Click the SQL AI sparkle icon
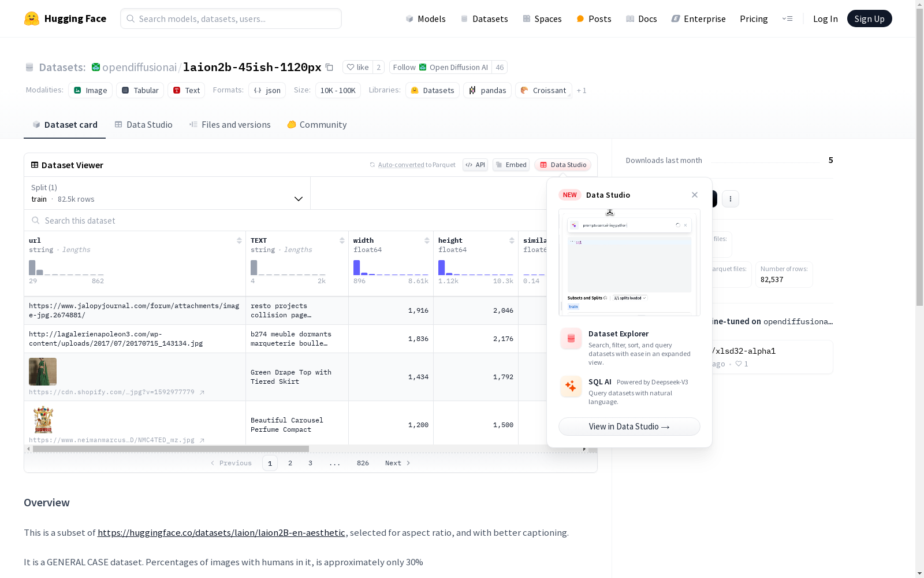This screenshot has width=924, height=578. [x=571, y=386]
